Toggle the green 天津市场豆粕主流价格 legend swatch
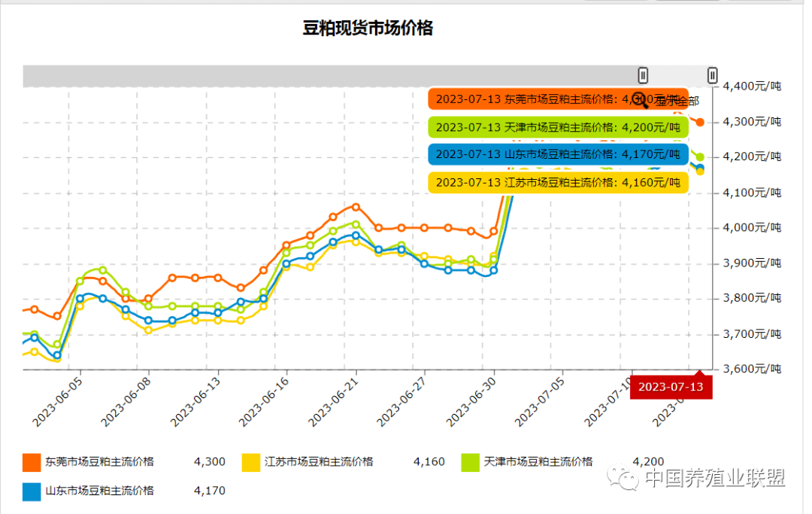The width and height of the screenshot is (812, 514). [x=470, y=463]
